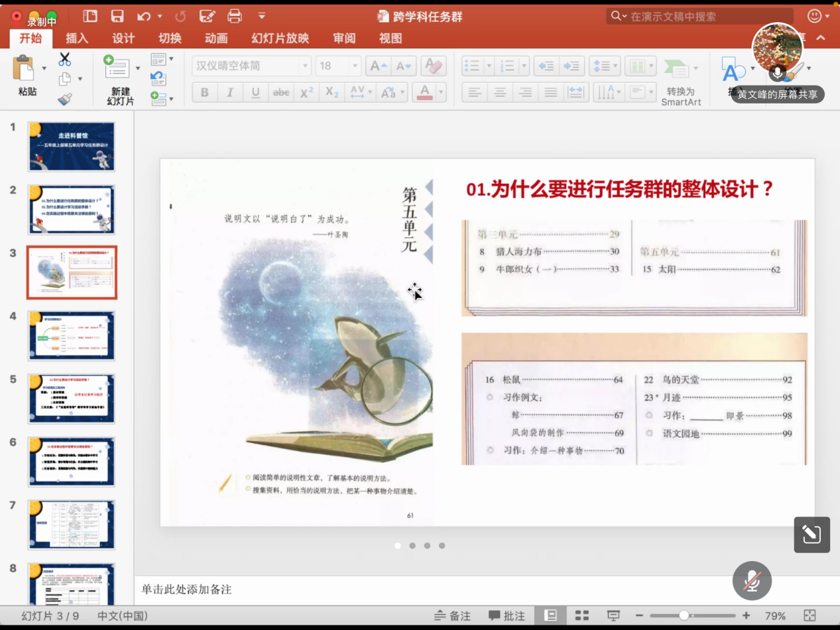Open the text Columns dropdown
The height and width of the screenshot is (630, 840).
tap(640, 66)
